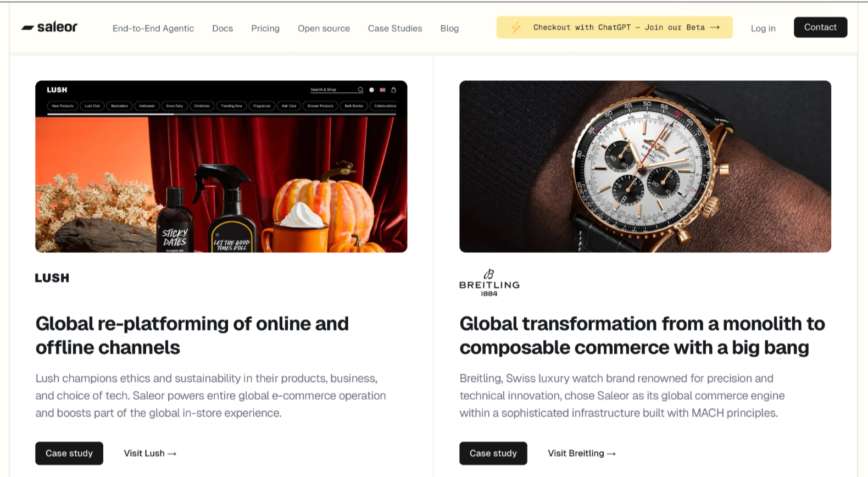Click the Breitling 1884 logo
Screen dimensions: 868x477
tap(489, 283)
